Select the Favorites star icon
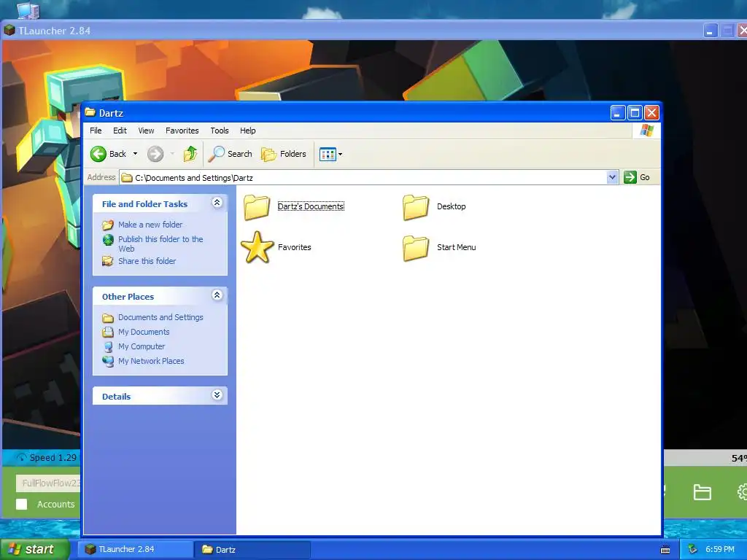 tap(257, 247)
